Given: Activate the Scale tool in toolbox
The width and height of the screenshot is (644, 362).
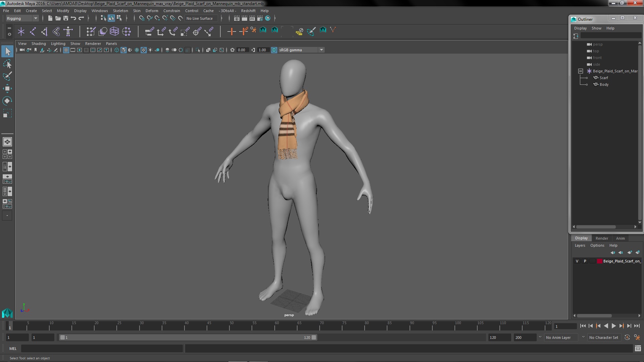Looking at the screenshot, I should (x=7, y=113).
